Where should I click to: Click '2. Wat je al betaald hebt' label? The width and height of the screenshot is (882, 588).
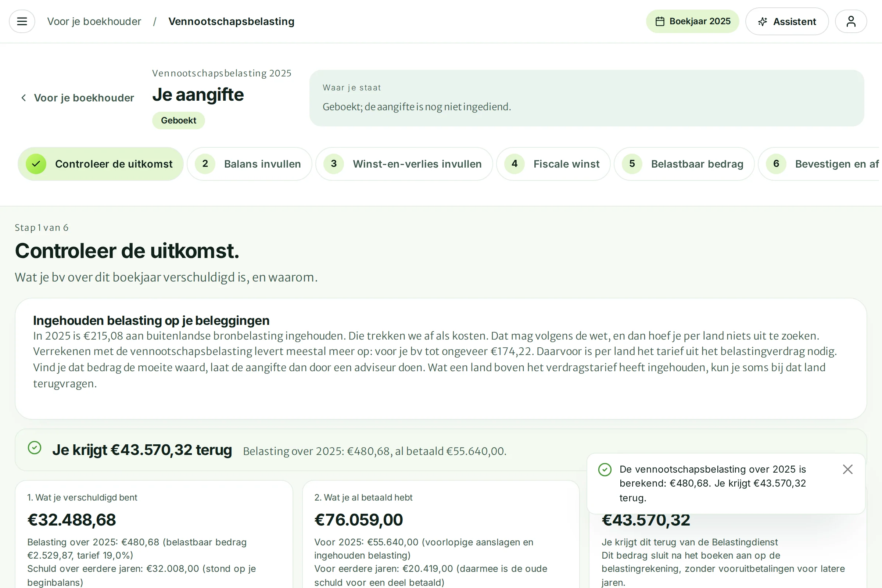click(x=363, y=497)
